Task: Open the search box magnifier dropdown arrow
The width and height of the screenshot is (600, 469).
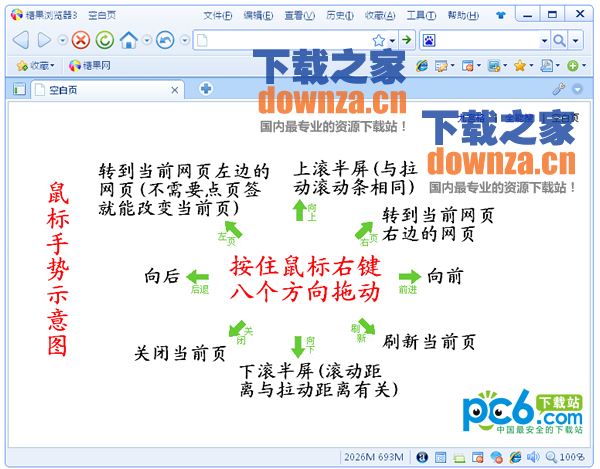Action: tap(576, 40)
